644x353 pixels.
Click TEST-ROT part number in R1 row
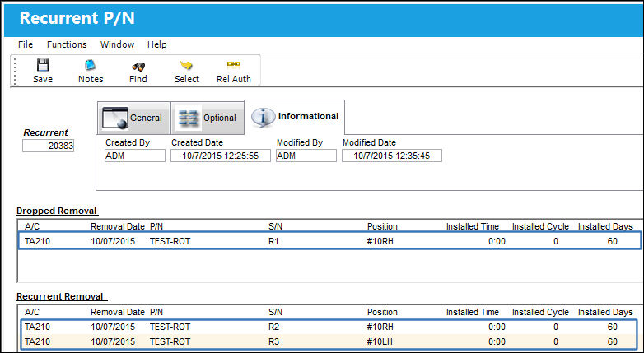(170, 241)
